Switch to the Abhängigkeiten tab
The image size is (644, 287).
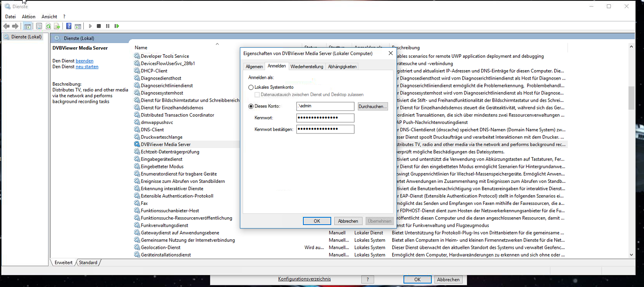click(342, 67)
